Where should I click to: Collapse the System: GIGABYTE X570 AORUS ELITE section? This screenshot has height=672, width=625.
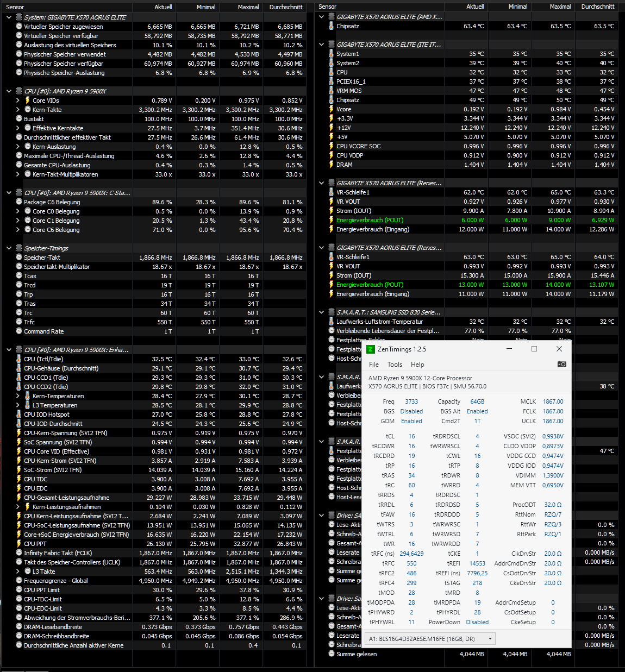(x=8, y=17)
